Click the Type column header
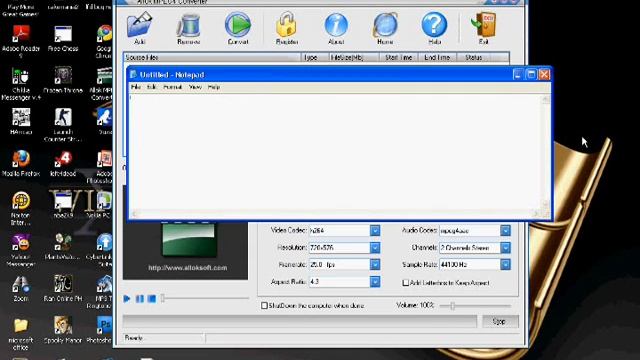640x360 pixels. 315,58
